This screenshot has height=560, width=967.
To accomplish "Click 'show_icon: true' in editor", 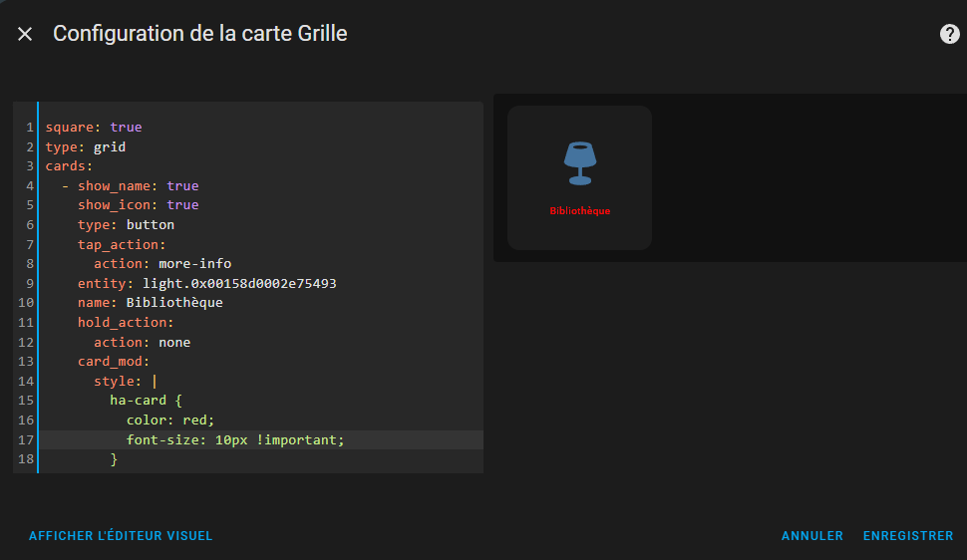I will [x=139, y=204].
